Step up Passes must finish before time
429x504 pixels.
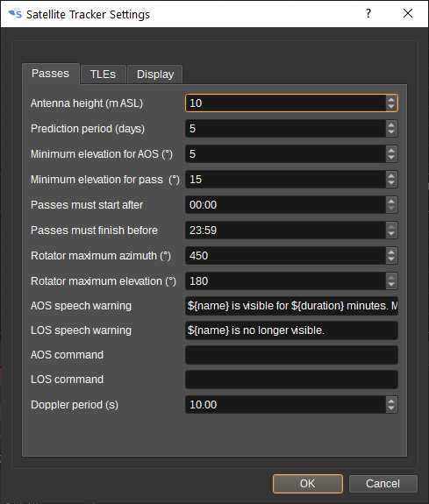(391, 227)
